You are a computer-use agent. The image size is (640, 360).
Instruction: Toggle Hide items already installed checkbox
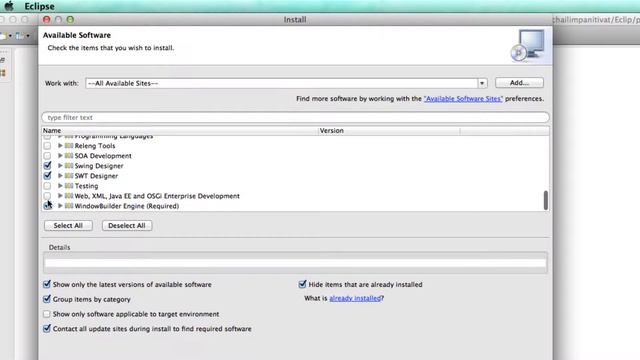(x=302, y=284)
